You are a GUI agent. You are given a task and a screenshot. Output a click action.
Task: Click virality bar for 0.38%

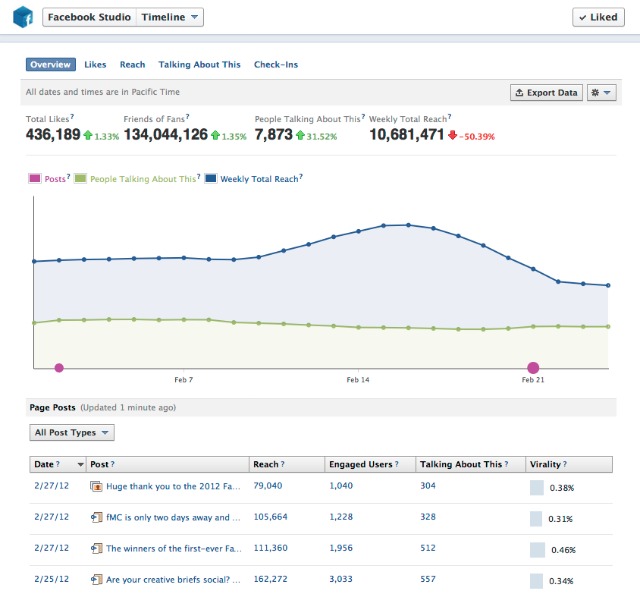(537, 487)
